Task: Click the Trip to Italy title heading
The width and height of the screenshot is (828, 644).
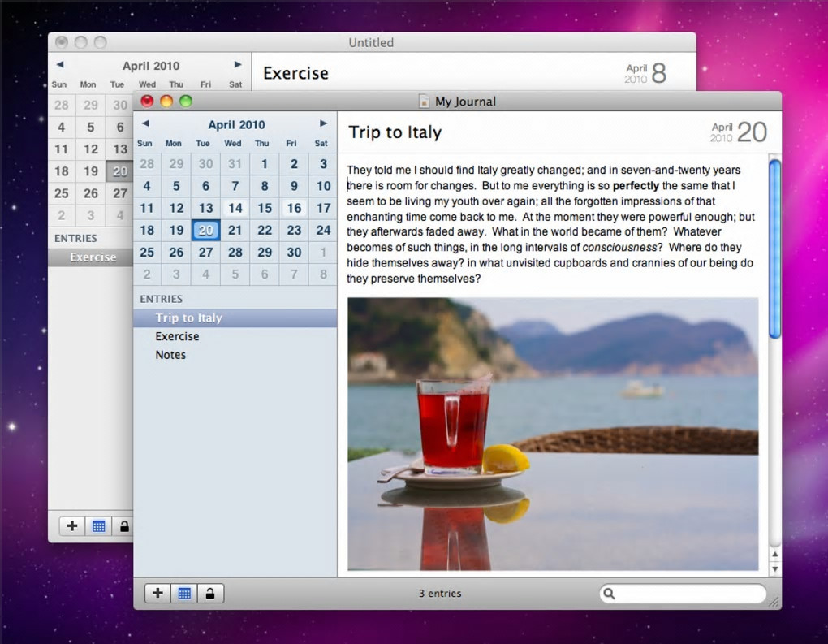Action: tap(395, 132)
